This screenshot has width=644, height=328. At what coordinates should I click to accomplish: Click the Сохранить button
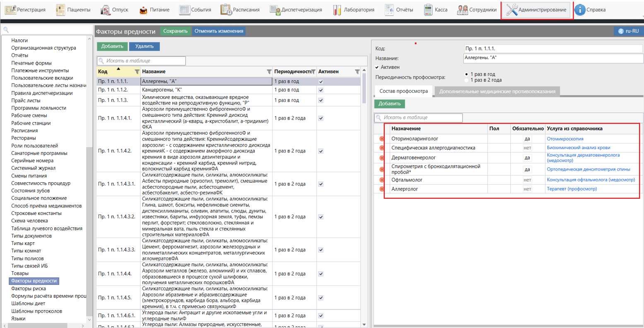point(175,31)
